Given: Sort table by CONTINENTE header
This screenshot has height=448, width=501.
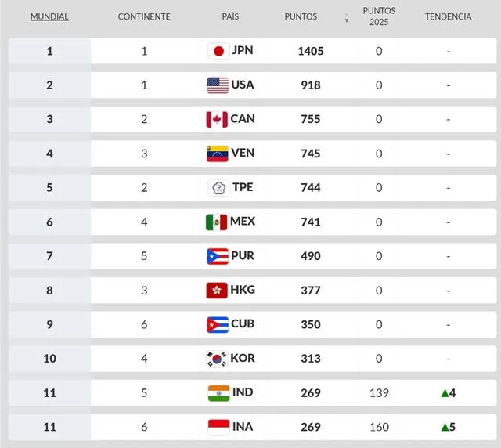Looking at the screenshot, I should click(144, 16).
